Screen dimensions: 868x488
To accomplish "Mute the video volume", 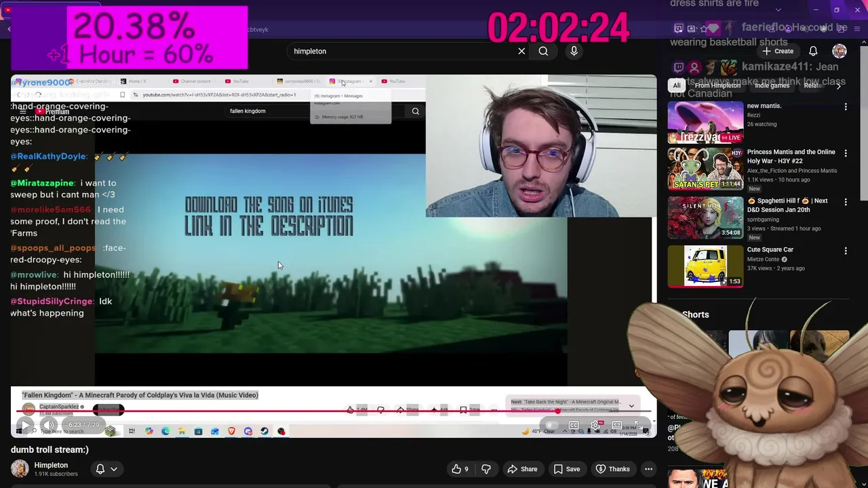I will [x=49, y=426].
